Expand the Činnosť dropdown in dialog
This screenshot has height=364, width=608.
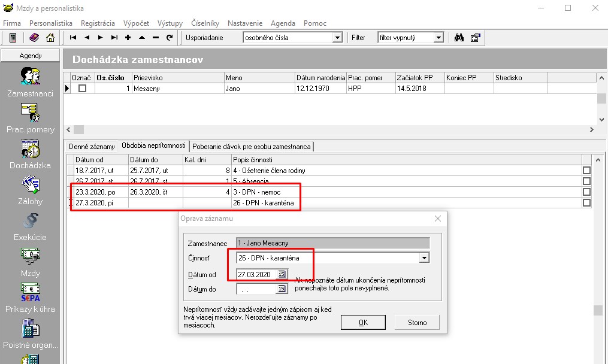[424, 258]
